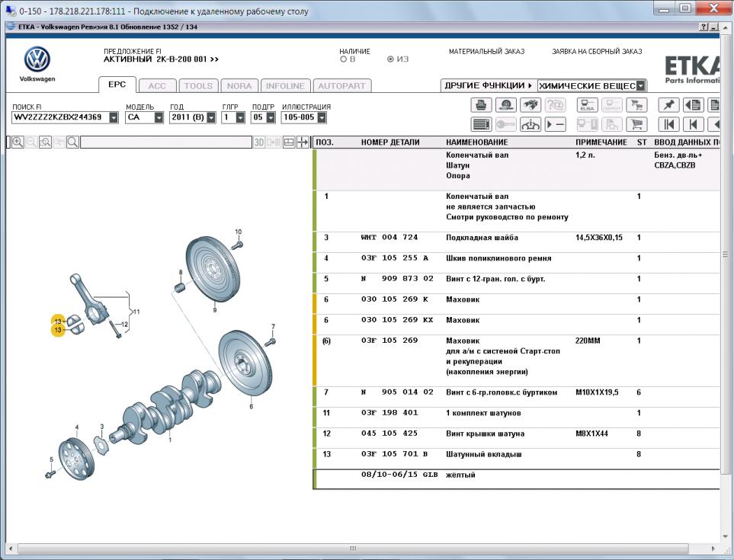Select row 030 105 269 K Маховик
The height and width of the screenshot is (560, 734).
coord(516,304)
